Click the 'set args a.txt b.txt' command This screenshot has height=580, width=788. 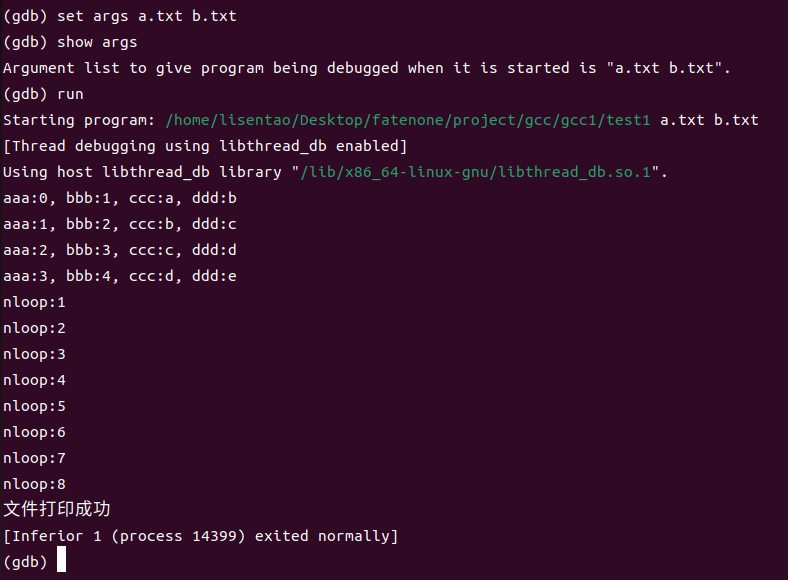(146, 16)
